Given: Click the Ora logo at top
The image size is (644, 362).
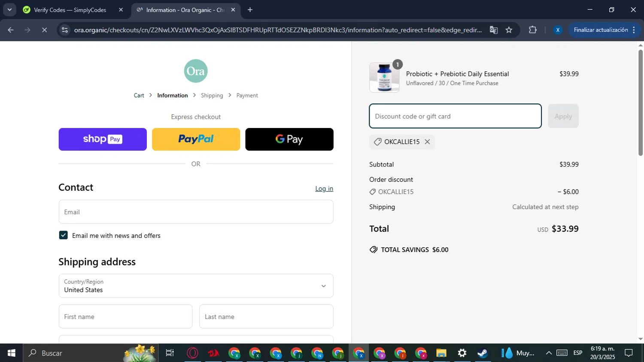Looking at the screenshot, I should point(196,71).
